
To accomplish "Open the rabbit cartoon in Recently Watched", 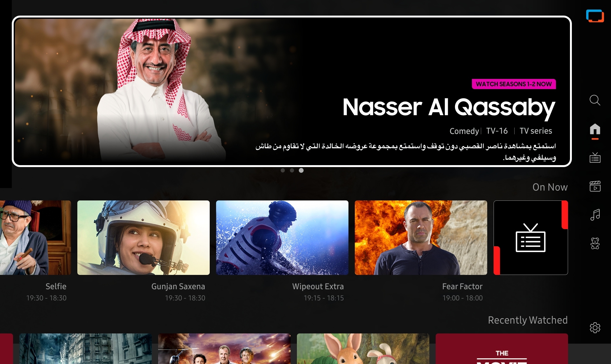I will (x=363, y=349).
